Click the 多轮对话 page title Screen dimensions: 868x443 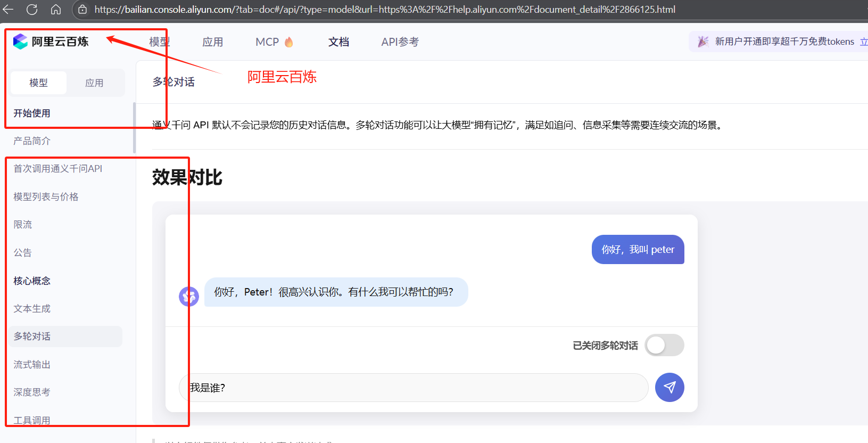coord(173,82)
